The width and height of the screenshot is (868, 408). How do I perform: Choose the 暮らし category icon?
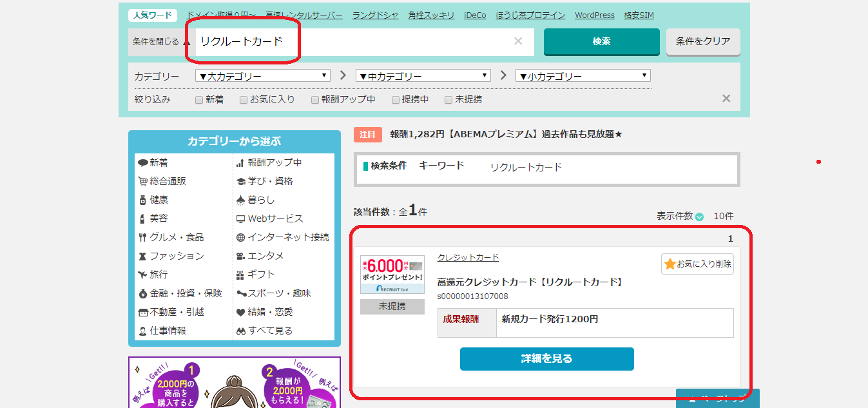pos(240,200)
